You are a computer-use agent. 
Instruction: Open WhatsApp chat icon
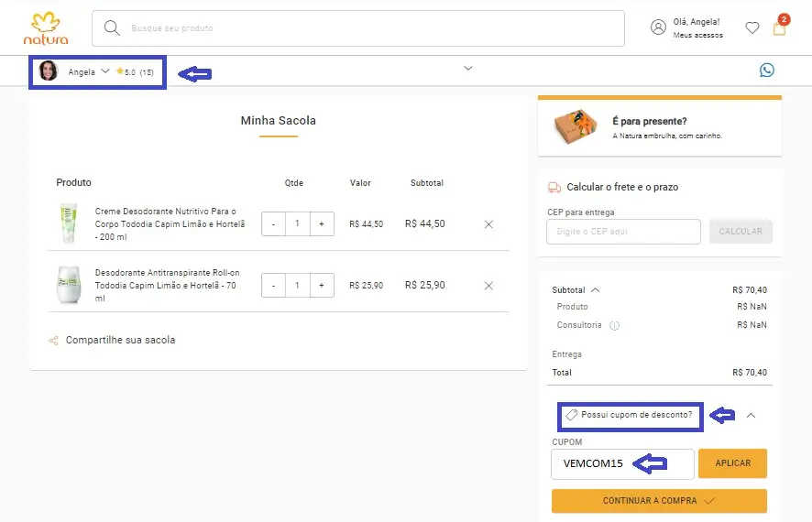767,70
